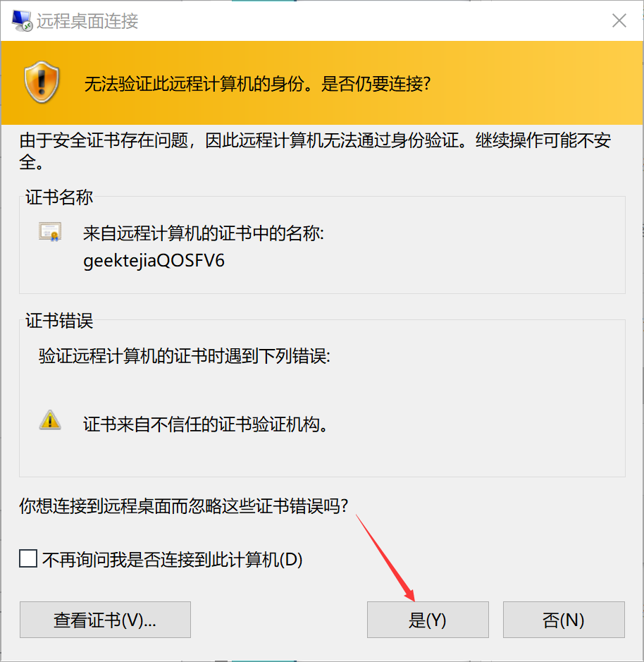Select the certificate name geektejiaQOSFV6
644x662 pixels.
click(154, 261)
